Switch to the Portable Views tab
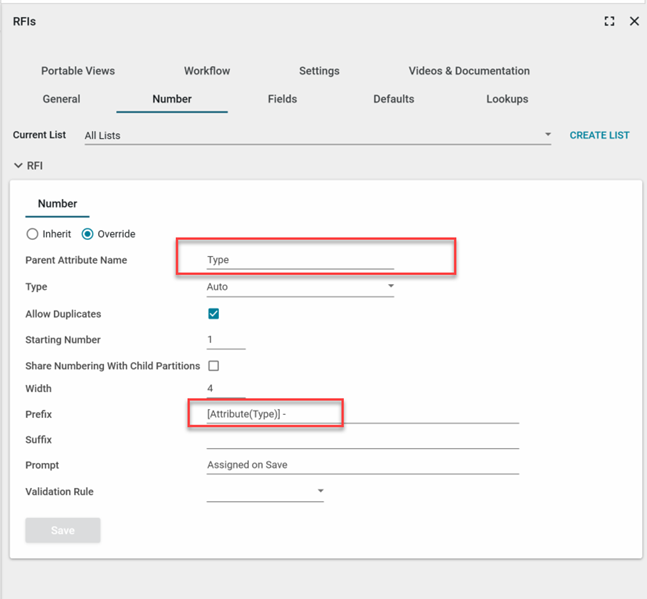 [78, 71]
